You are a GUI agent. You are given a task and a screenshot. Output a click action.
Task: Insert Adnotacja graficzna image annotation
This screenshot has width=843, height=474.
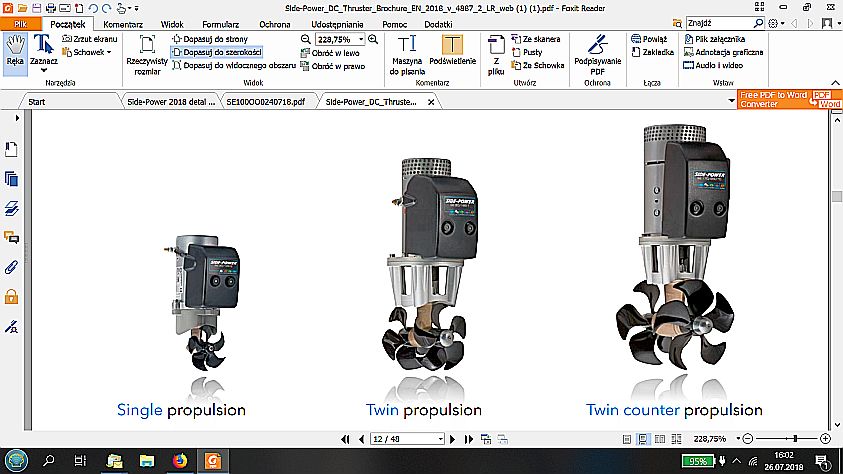(723, 52)
